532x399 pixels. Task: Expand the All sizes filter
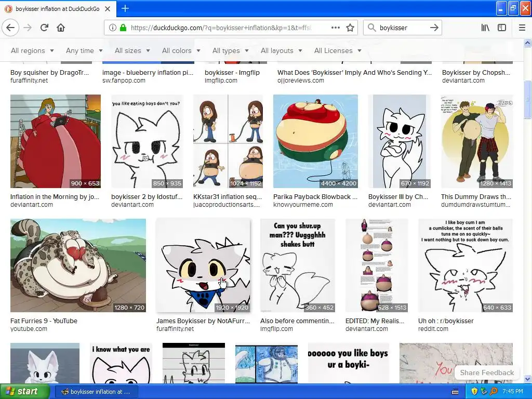point(132,50)
